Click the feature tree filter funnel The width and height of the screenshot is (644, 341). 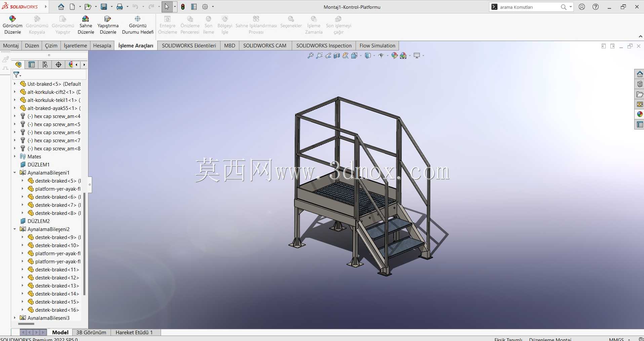16,74
